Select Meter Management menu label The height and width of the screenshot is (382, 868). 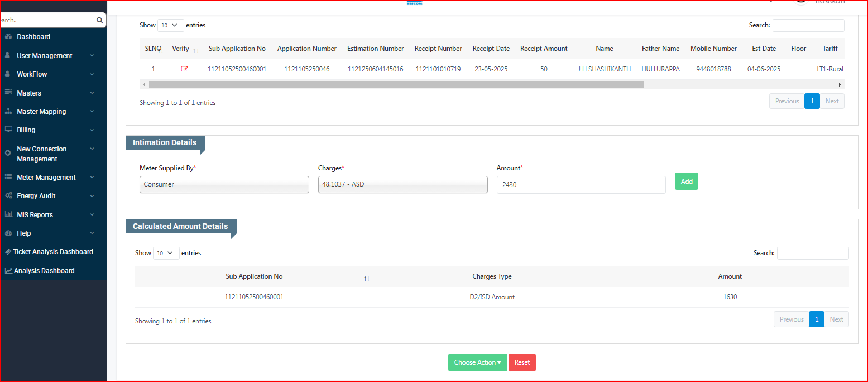pos(46,178)
